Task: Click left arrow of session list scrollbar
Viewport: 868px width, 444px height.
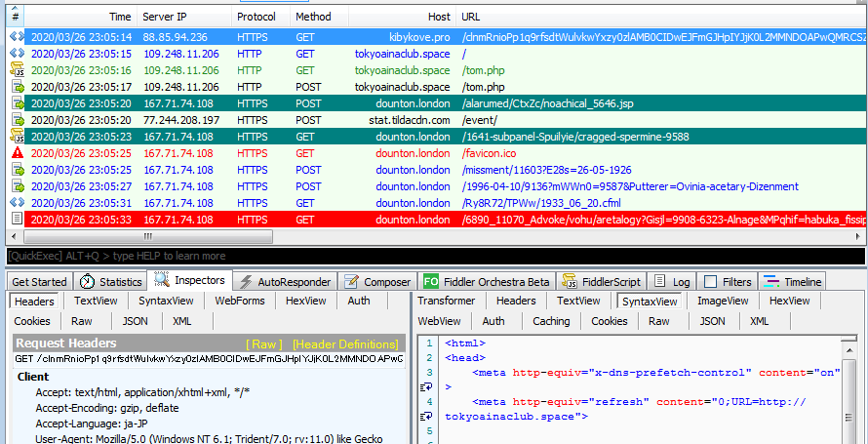Action: [15, 236]
